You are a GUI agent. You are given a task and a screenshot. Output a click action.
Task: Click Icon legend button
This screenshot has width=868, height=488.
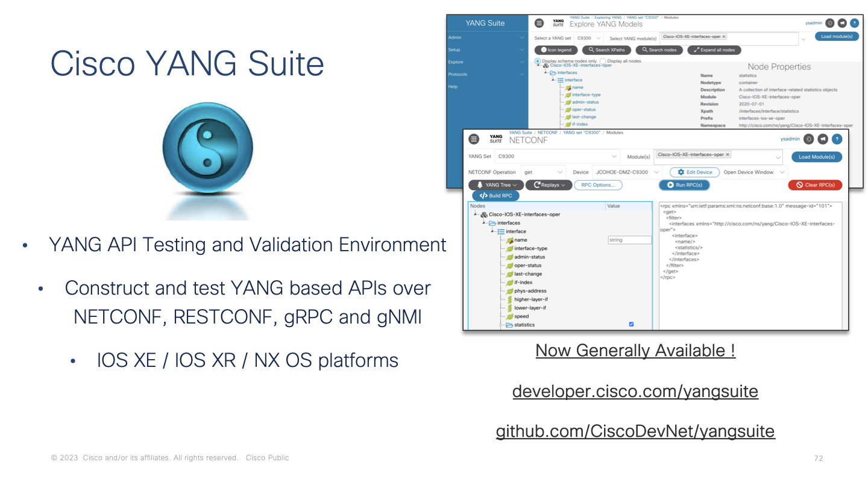tap(556, 50)
